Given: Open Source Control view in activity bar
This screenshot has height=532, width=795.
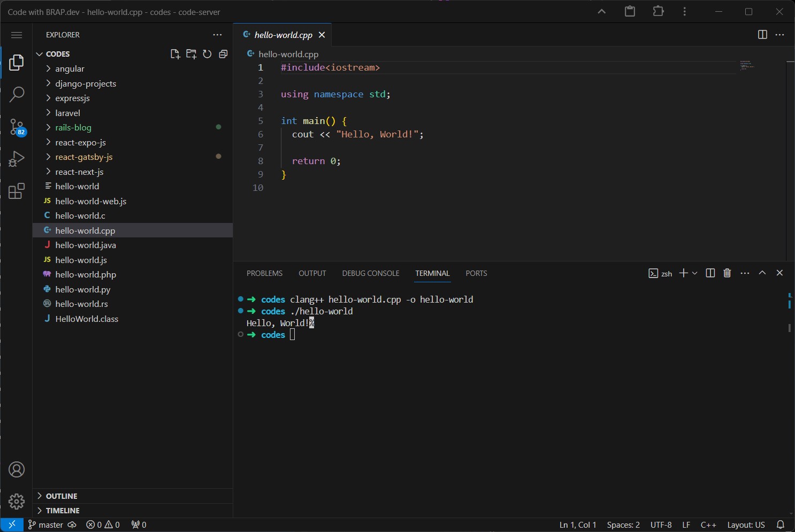Looking at the screenshot, I should (17, 127).
